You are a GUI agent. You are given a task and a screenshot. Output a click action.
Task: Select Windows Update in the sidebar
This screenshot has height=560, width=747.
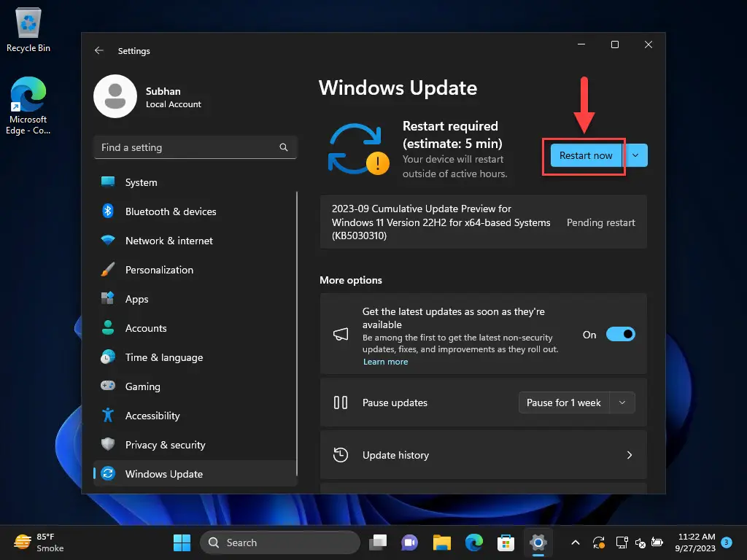pos(196,473)
